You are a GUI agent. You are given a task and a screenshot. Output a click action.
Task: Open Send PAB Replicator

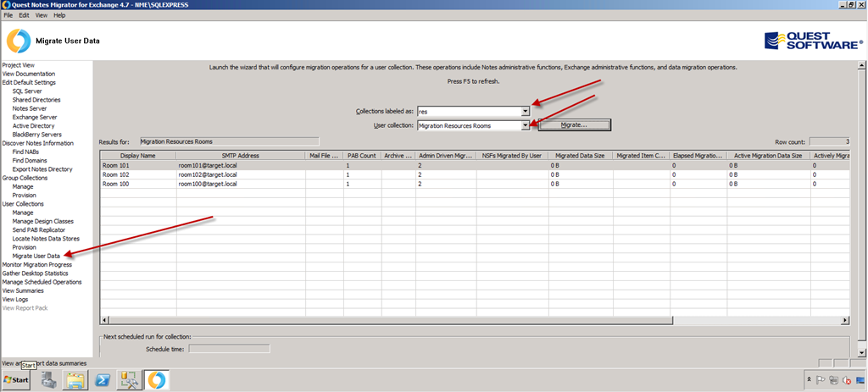(39, 230)
